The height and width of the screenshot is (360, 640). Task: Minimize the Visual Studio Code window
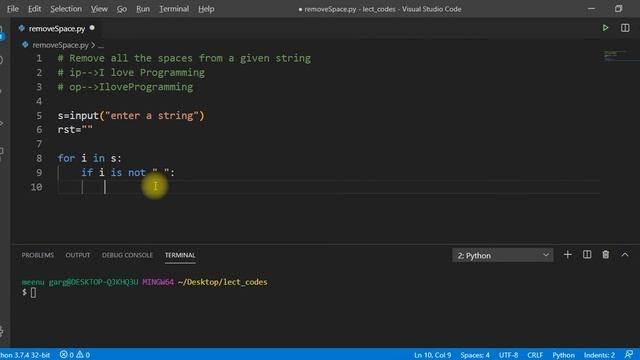point(591,9)
